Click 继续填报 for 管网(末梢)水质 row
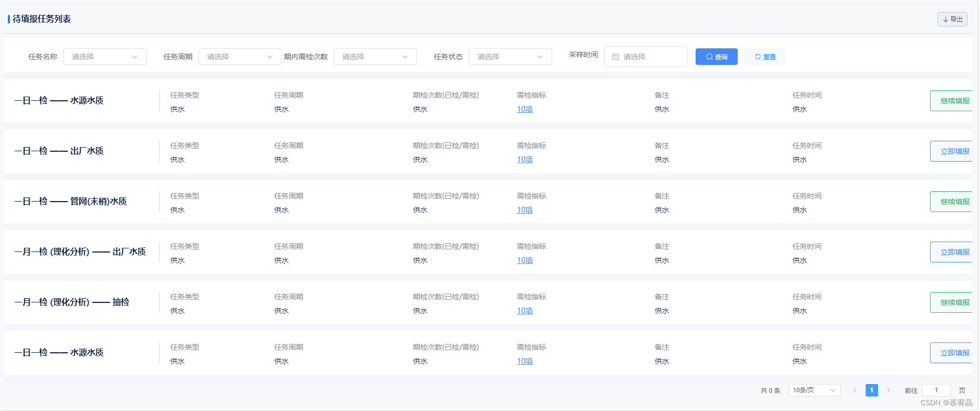 (x=951, y=202)
